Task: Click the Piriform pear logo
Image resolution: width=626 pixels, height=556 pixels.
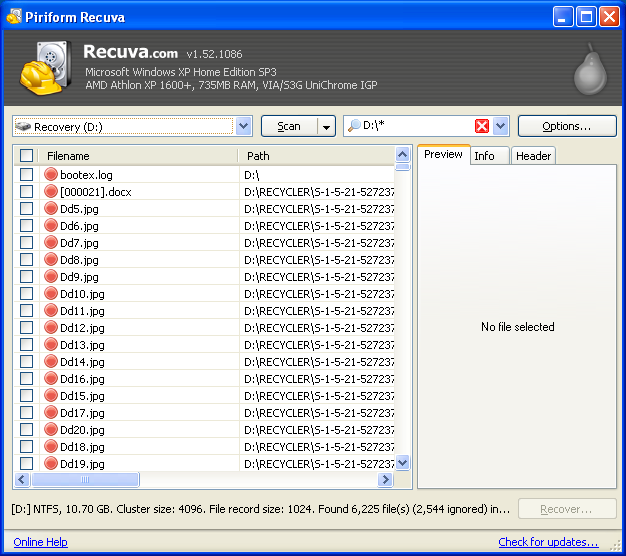Action: (x=590, y=69)
